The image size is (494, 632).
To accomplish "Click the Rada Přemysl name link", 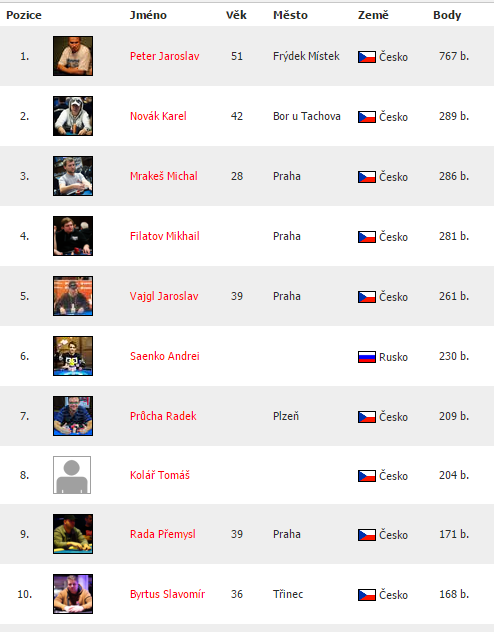I will (x=162, y=534).
